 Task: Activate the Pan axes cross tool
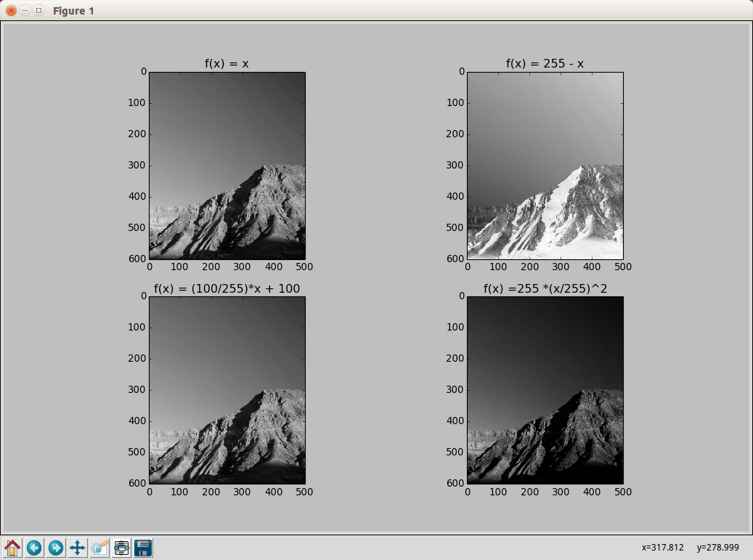pyautogui.click(x=77, y=548)
